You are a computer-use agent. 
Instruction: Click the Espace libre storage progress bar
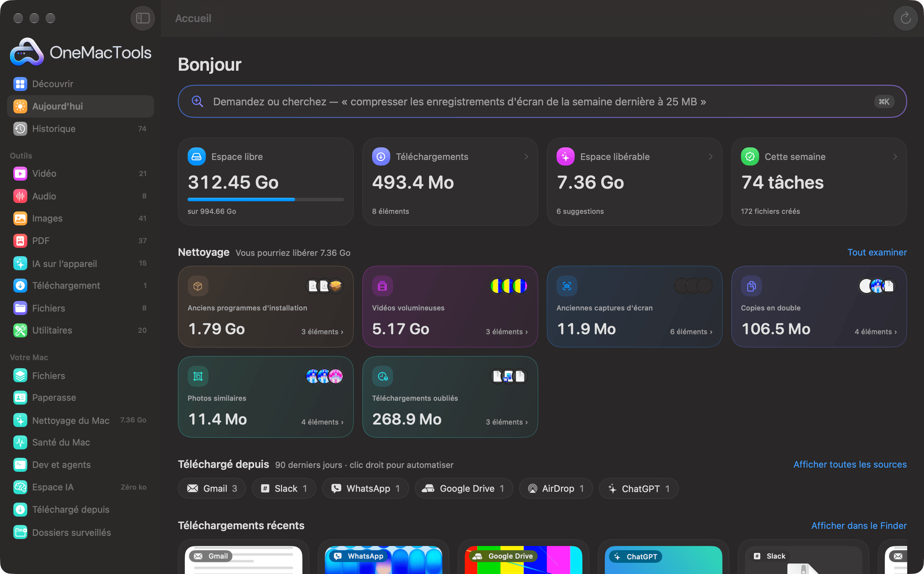(x=266, y=199)
